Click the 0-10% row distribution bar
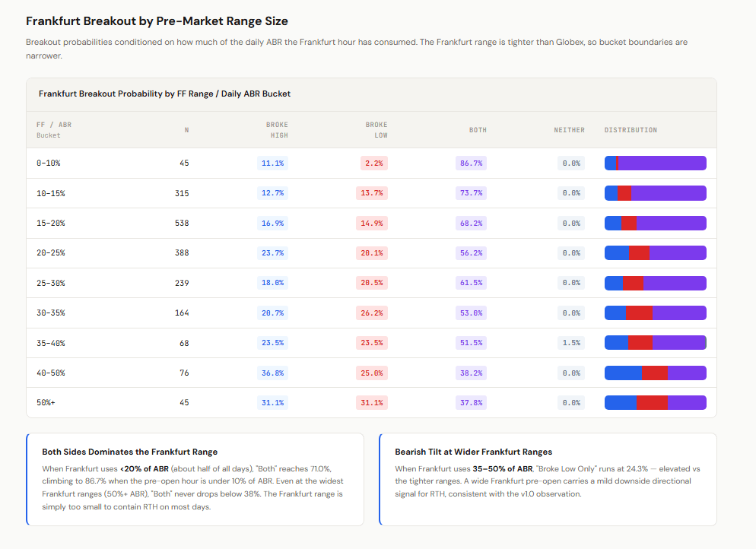The width and height of the screenshot is (756, 549). click(x=656, y=163)
